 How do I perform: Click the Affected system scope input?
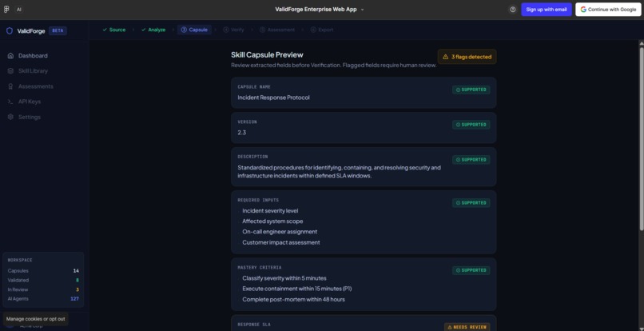[272, 221]
